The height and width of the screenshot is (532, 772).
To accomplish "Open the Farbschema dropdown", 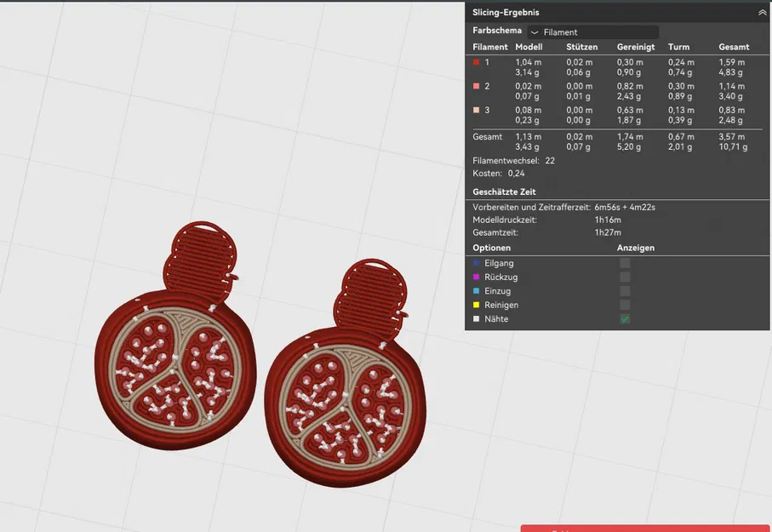I will pos(593,31).
